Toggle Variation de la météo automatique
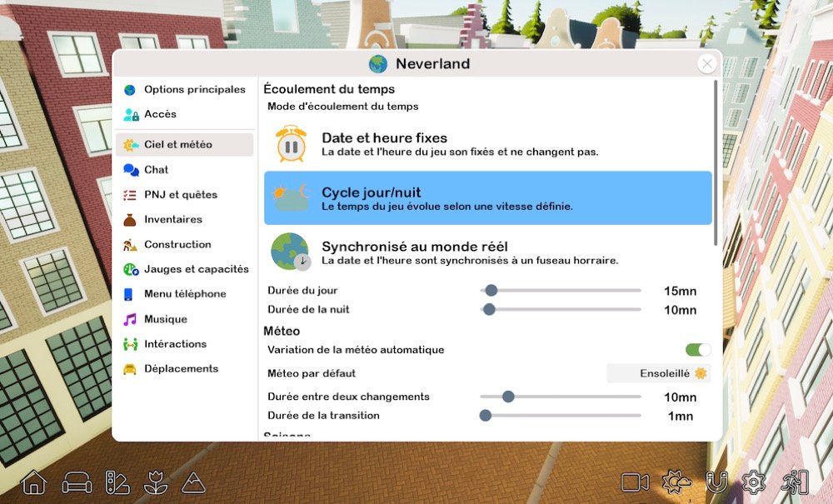This screenshot has height=504, width=833. (698, 350)
